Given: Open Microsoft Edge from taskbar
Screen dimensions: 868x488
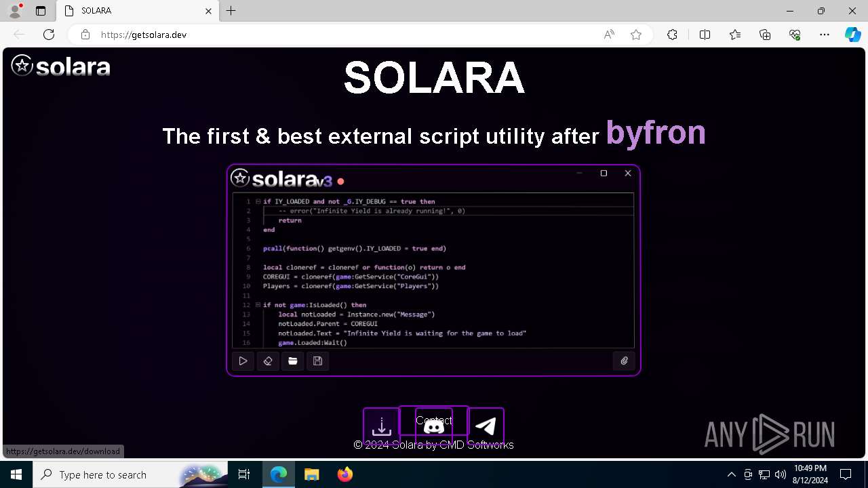Looking at the screenshot, I should click(279, 474).
